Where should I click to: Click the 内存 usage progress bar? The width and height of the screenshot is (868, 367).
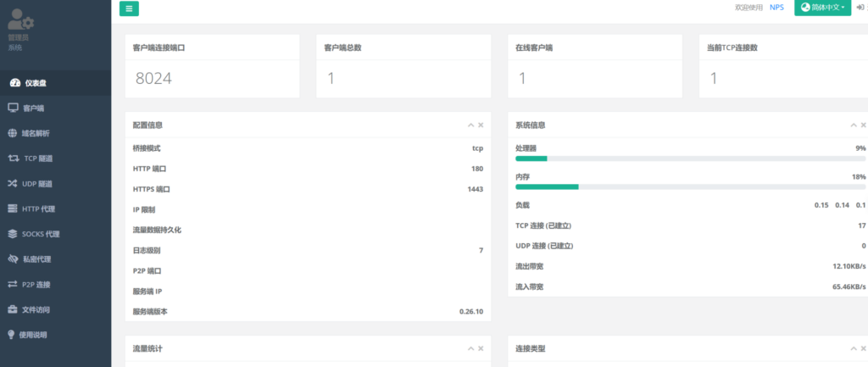click(690, 186)
